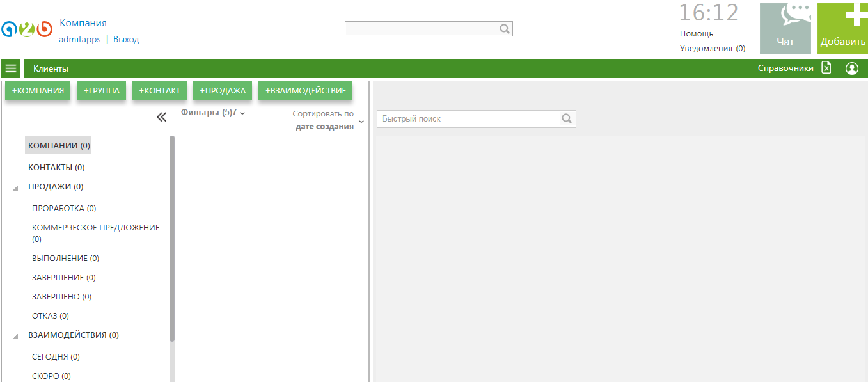Open the Справочники menu
This screenshot has width=868, height=382.
tap(785, 68)
